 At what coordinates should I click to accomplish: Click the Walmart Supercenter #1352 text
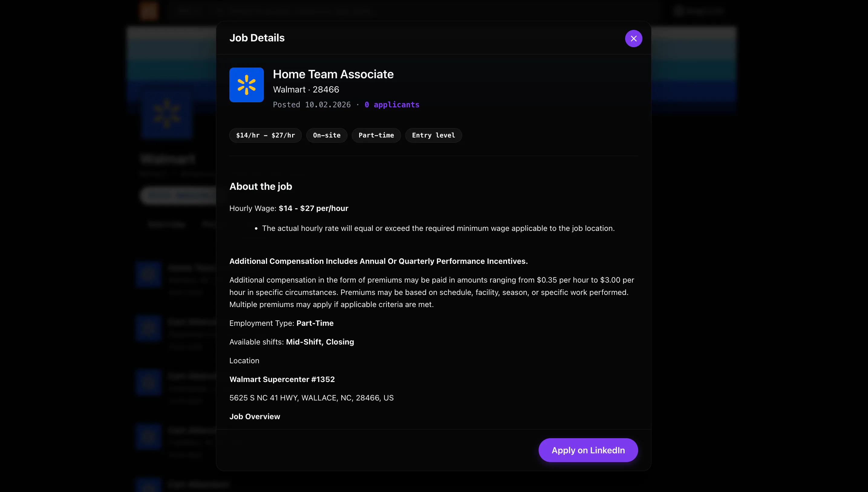282,380
